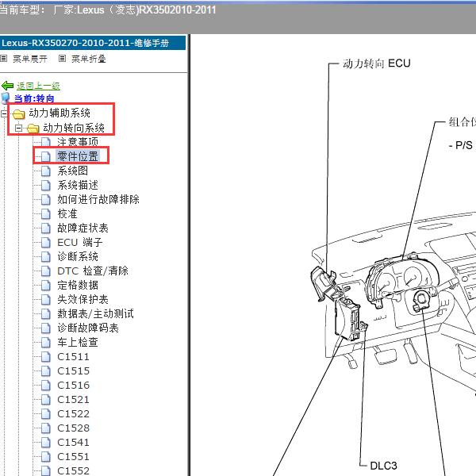Open the C1551 code page
Screen dimensions: 476x476
click(x=73, y=456)
